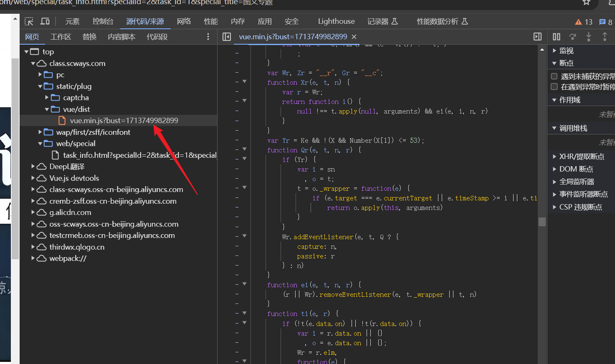Expand the Vue.js devtools node
615x364 pixels.
click(x=33, y=178)
